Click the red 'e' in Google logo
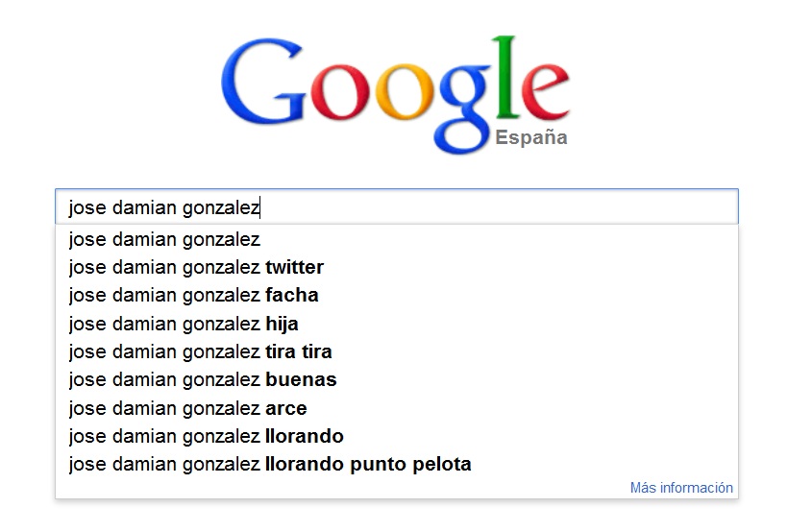Image resolution: width=788 pixels, height=532 pixels. pos(546,92)
